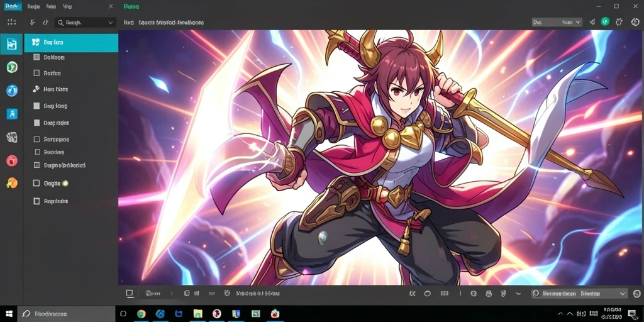Click the white cards icon in left strip
The image size is (644, 322).
pos(12,137)
